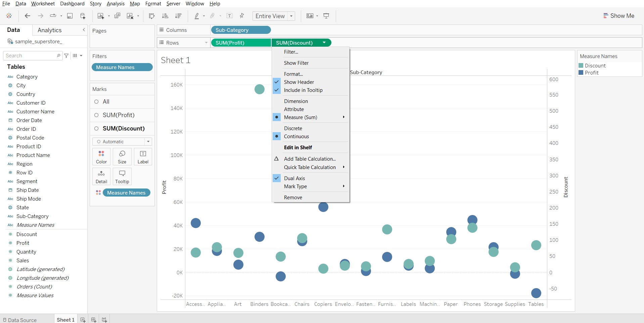Select the Discrete option in the menu
Viewport: 644px width, 323px height.
[x=293, y=128]
